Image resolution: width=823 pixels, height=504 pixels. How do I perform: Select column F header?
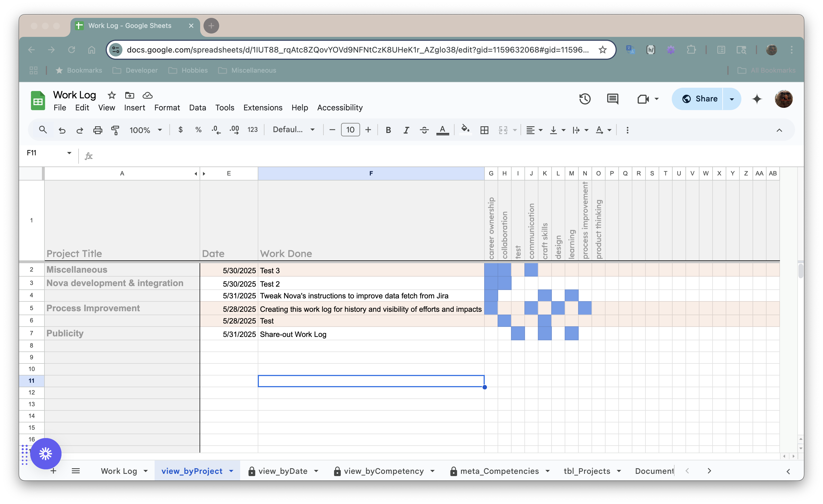tap(371, 173)
